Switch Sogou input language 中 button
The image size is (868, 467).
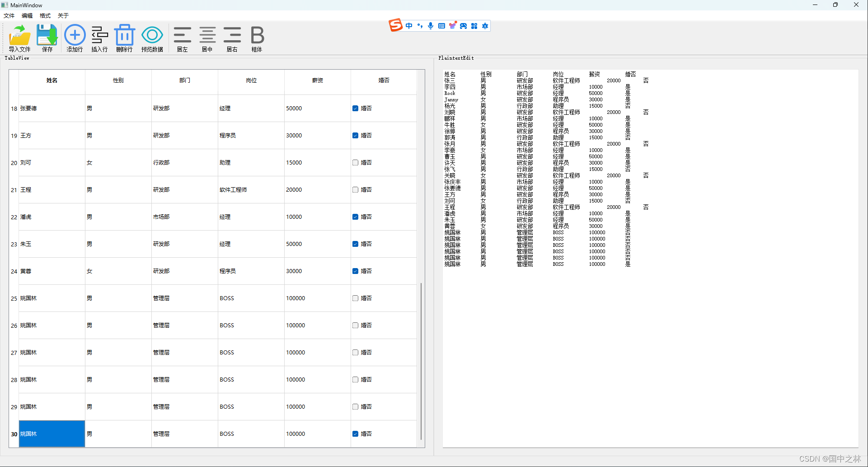409,26
